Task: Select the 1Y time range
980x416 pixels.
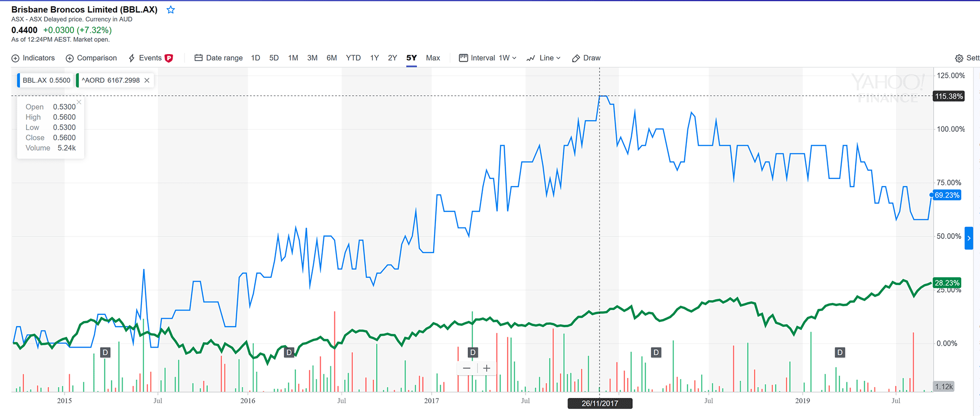Action: click(x=374, y=58)
